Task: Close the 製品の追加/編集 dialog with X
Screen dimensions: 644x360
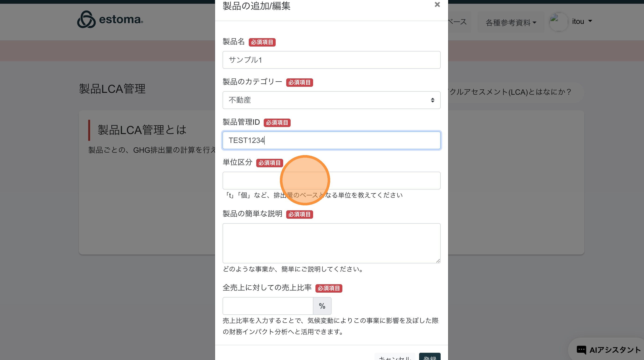Action: tap(437, 4)
